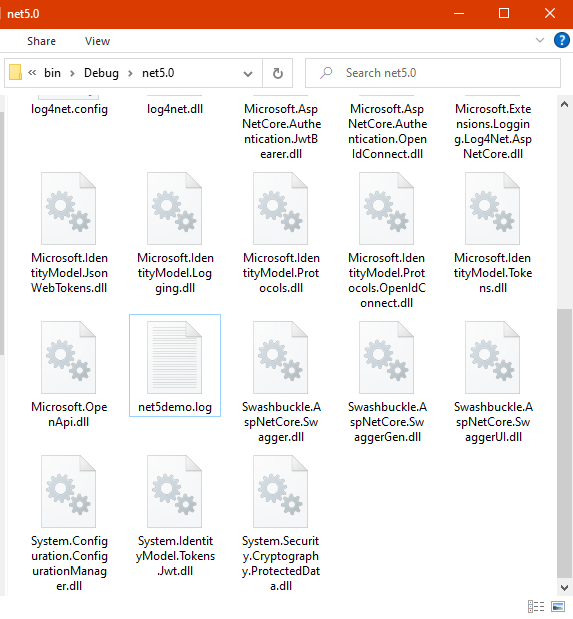The height and width of the screenshot is (619, 573).
Task: Click the net5.0 breadcrumb segment
Action: coord(158,73)
